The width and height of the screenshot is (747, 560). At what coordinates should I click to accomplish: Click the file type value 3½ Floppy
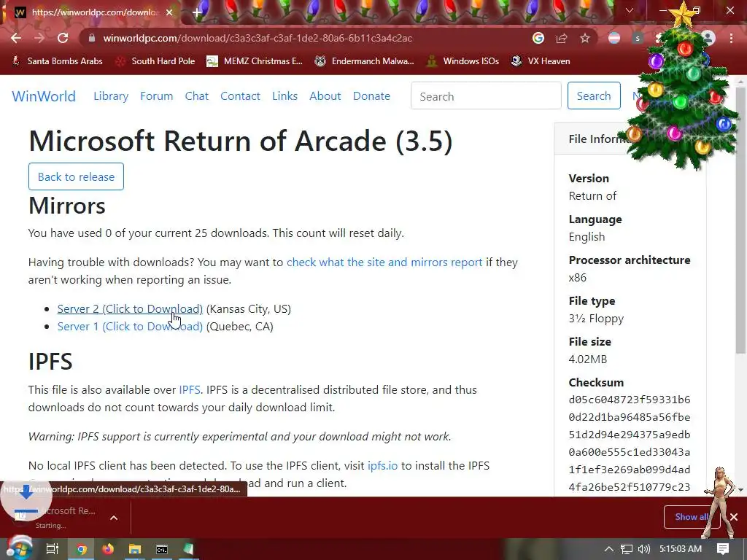[596, 319]
